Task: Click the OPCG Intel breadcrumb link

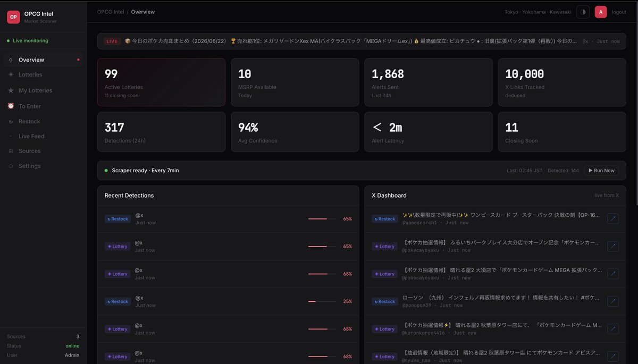Action: pos(111,12)
